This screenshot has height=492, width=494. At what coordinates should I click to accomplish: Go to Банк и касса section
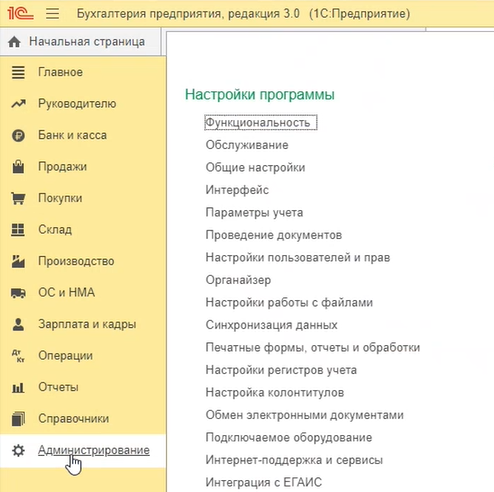click(72, 135)
